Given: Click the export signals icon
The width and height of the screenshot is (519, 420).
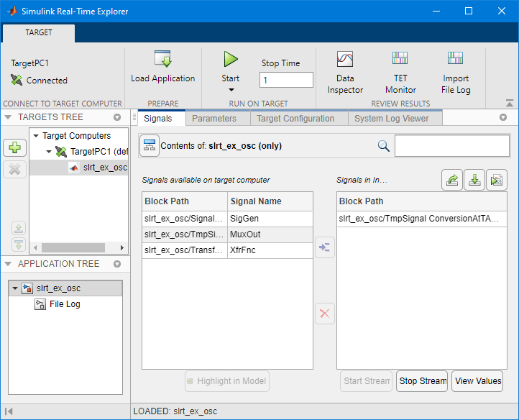Looking at the screenshot, I should (452, 180).
